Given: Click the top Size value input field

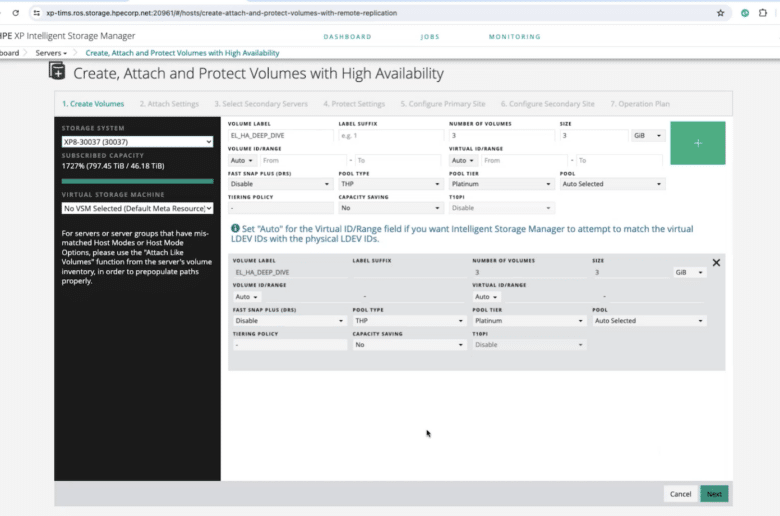Looking at the screenshot, I should point(594,135).
